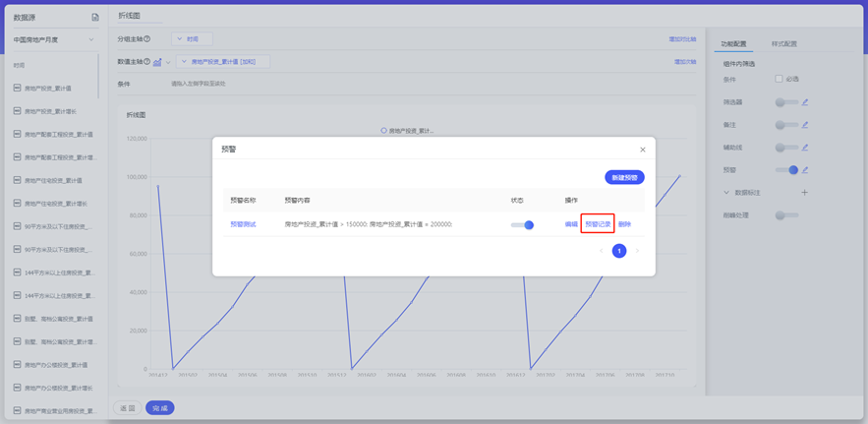
Task: Select the 功能配置 tab
Action: pyautogui.click(x=733, y=44)
